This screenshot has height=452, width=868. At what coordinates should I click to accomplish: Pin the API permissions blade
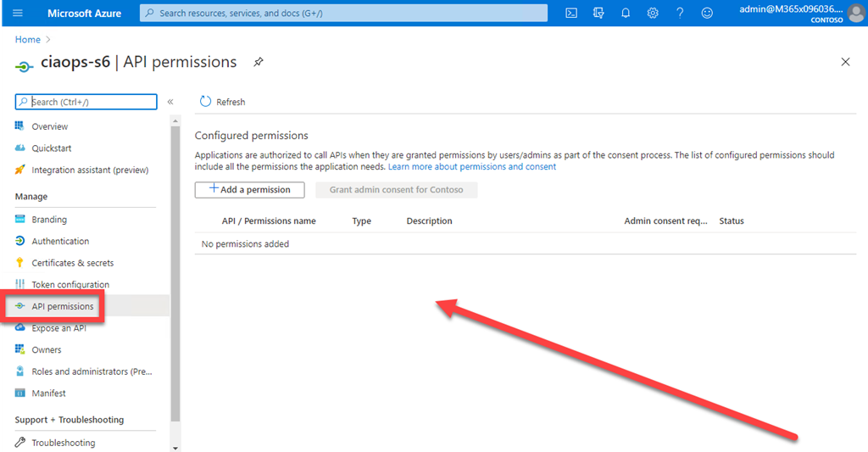coord(258,62)
